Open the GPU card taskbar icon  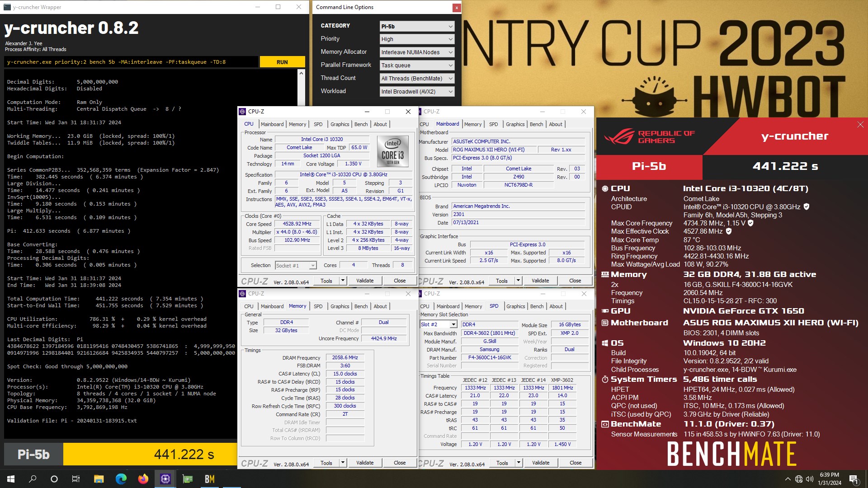tap(187, 479)
